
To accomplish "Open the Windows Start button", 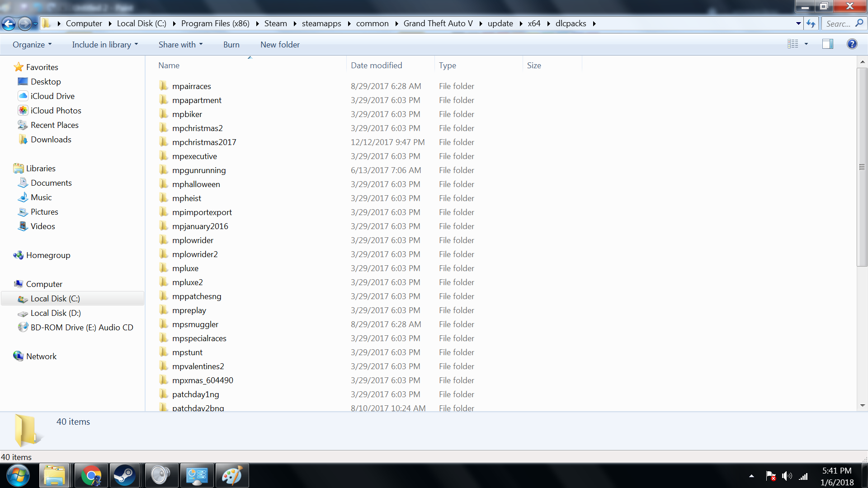I will coord(18,476).
